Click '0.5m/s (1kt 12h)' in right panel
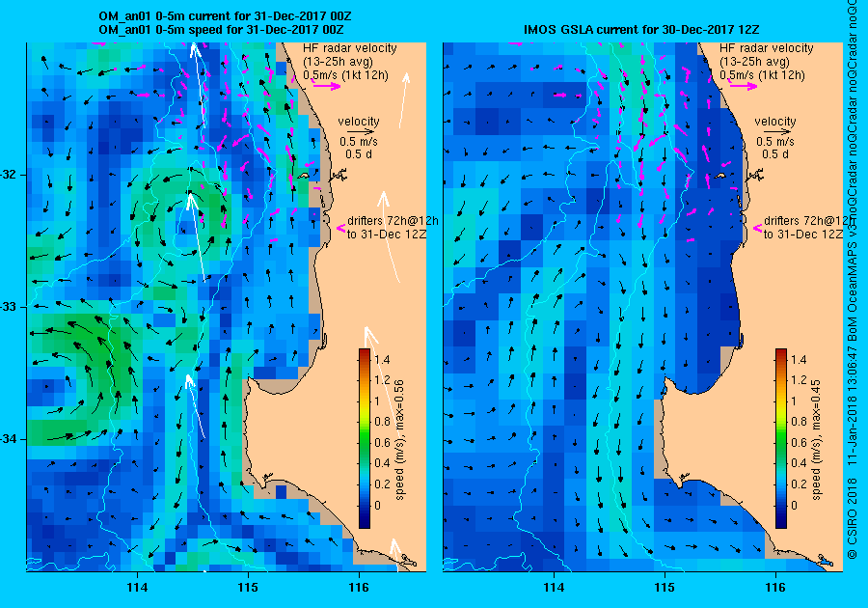Screen dimensions: 868x608 point(762,74)
